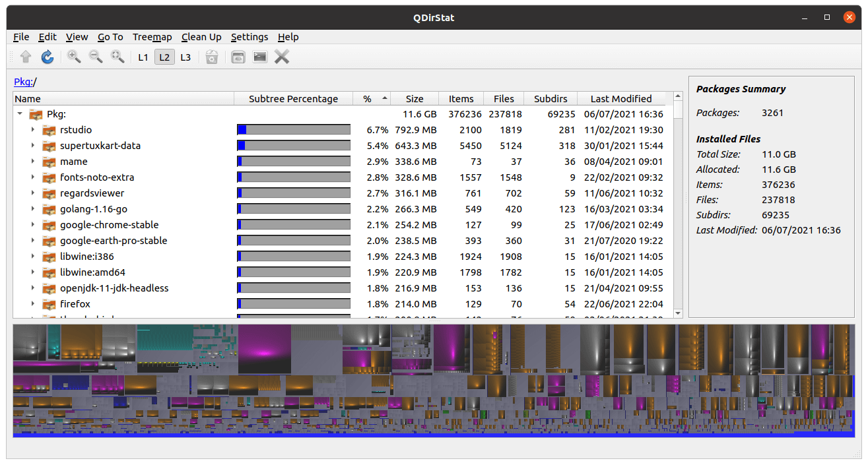Sort by Last Modified column header
The height and width of the screenshot is (465, 868).
pos(621,99)
